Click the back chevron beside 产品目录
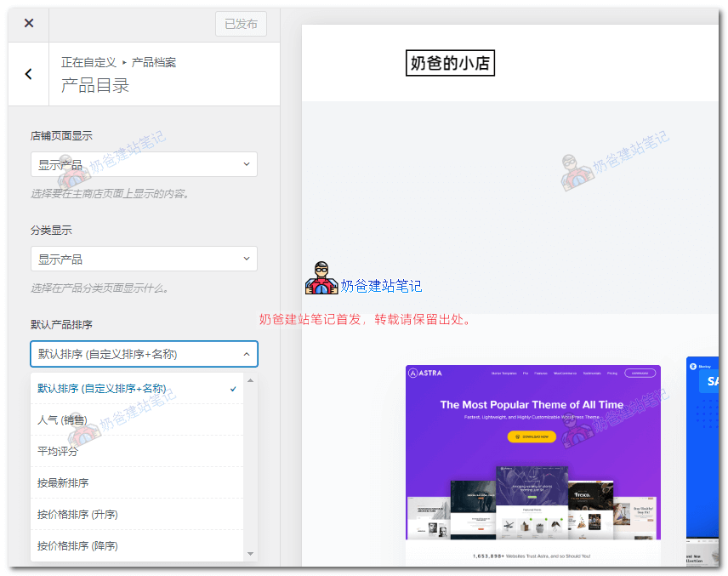 pos(28,74)
